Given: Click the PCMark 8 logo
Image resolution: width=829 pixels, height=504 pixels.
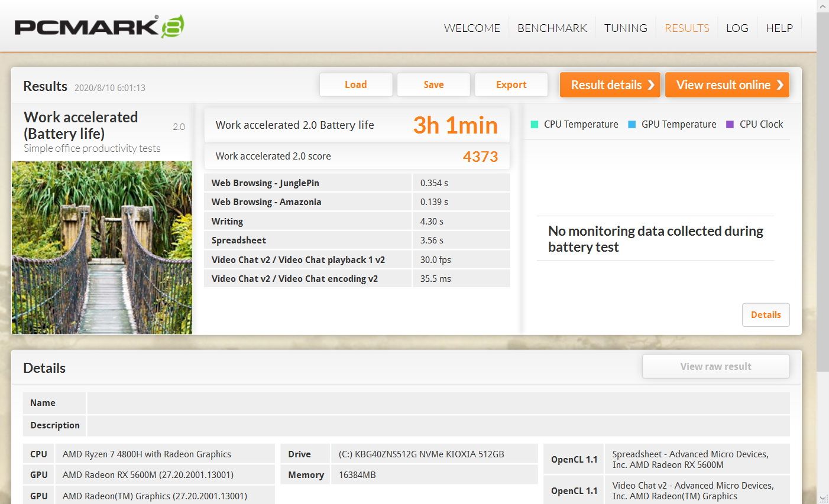Looking at the screenshot, I should 99,27.
